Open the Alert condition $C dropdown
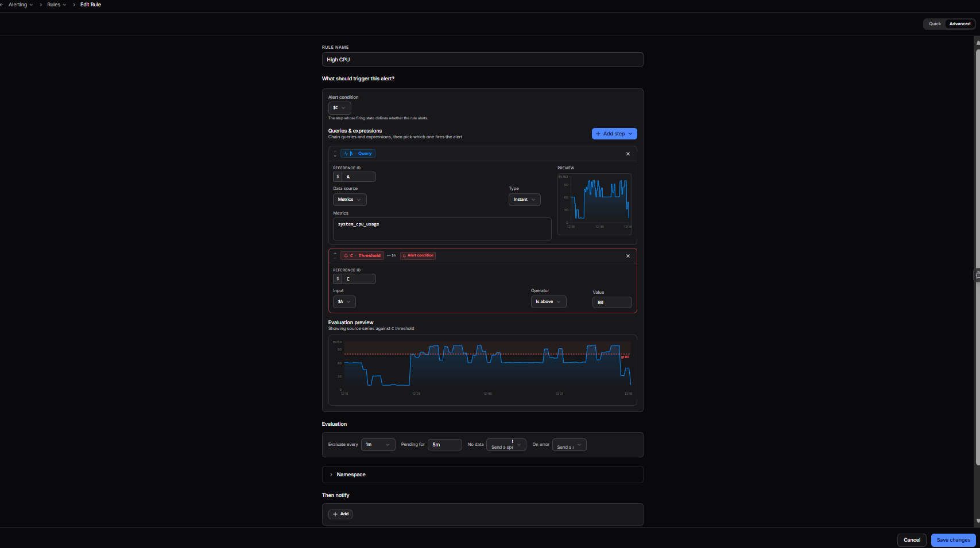980x548 pixels. 339,108
